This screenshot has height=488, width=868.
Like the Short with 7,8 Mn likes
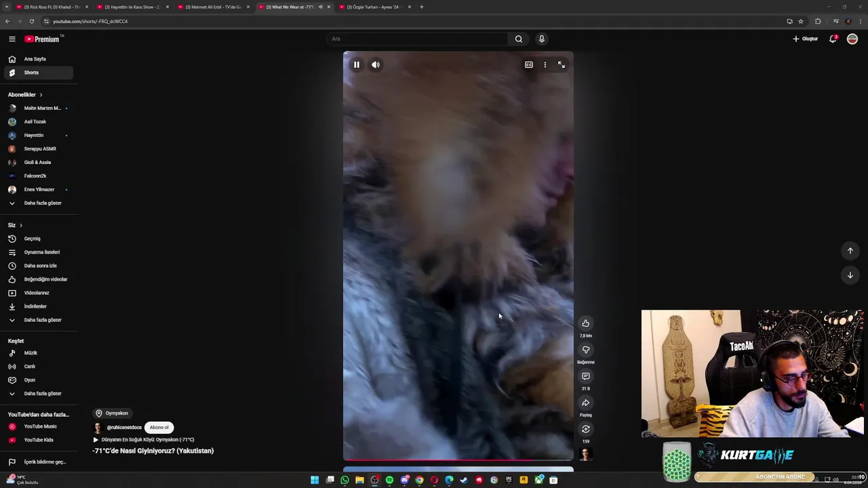586,323
